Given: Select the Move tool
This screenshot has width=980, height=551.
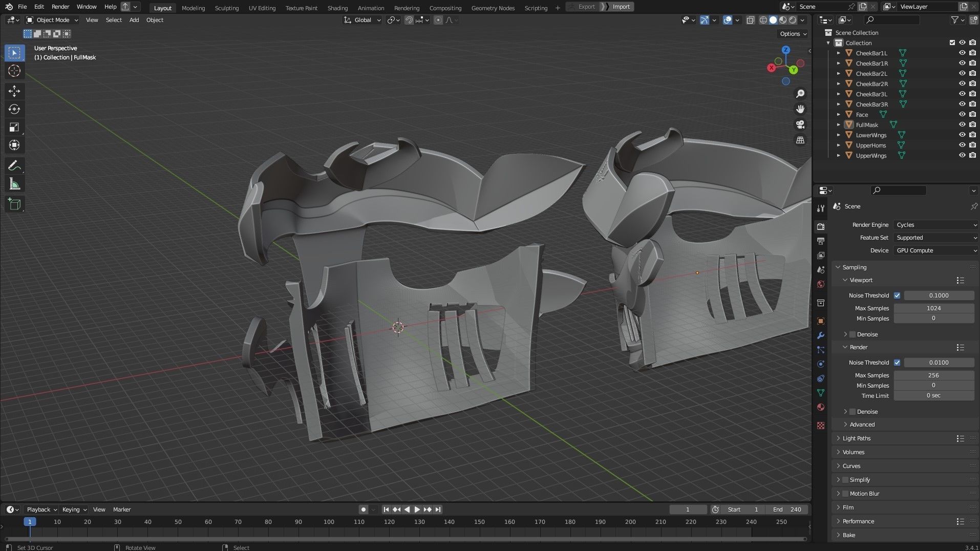Looking at the screenshot, I should [14, 91].
